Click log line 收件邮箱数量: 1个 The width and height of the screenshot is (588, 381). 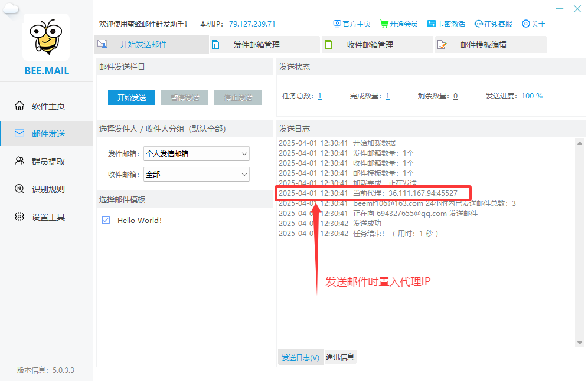coord(346,163)
